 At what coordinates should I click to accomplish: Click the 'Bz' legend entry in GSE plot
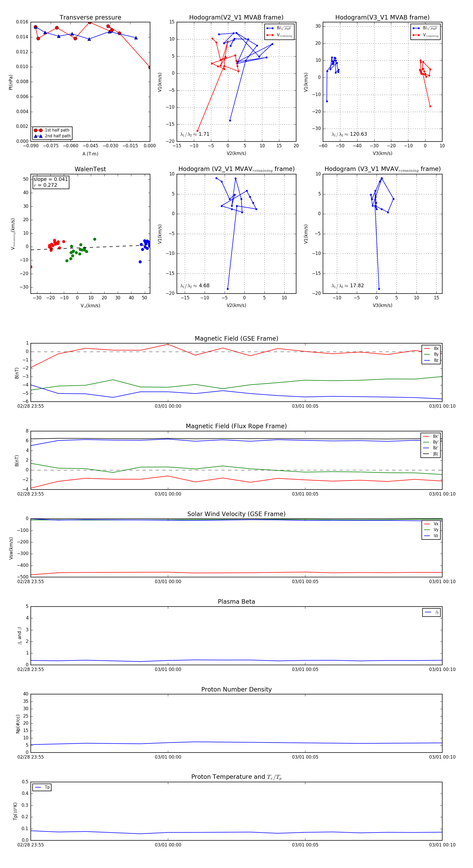pyautogui.click(x=431, y=360)
